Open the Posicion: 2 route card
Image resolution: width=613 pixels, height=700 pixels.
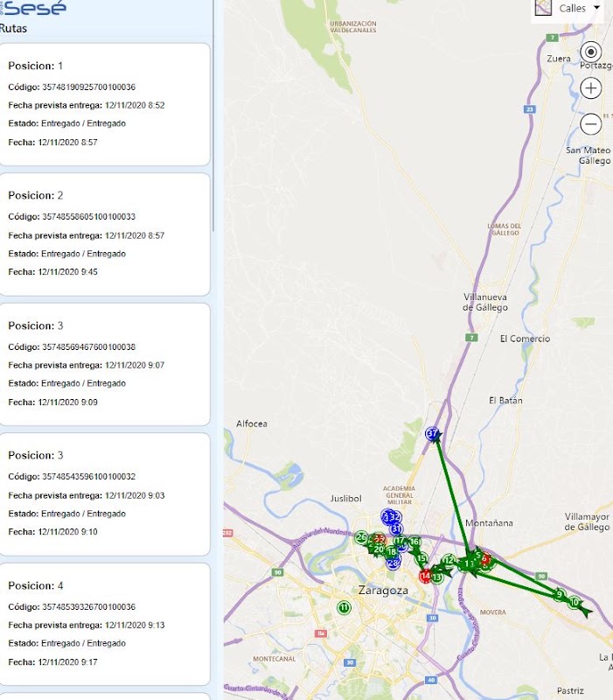click(105, 234)
